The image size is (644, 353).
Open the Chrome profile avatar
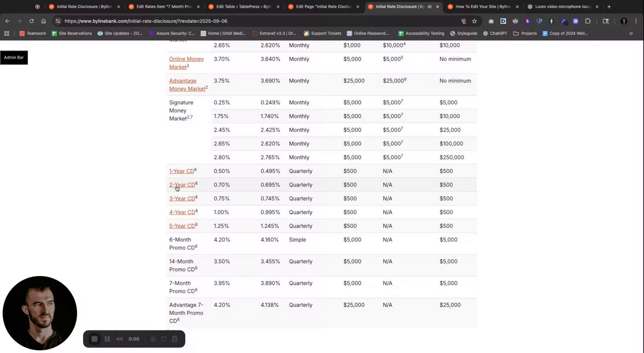pos(624,21)
